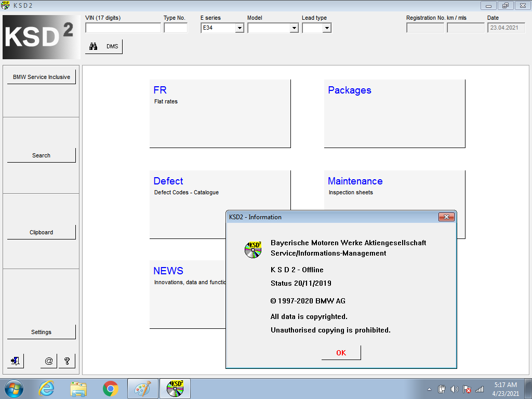Click the VIN 17 digits input field
The width and height of the screenshot is (532, 399).
click(x=123, y=28)
